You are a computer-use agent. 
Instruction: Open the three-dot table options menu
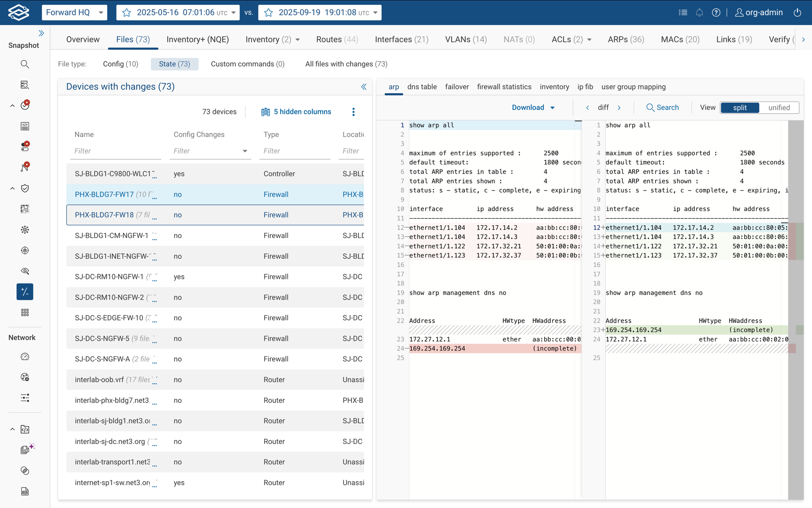(353, 112)
